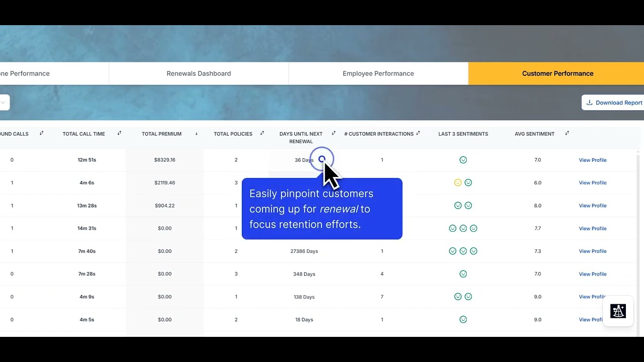644x362 pixels.
Task: Open View Profile for the $904.22 customer
Action: pos(593,206)
